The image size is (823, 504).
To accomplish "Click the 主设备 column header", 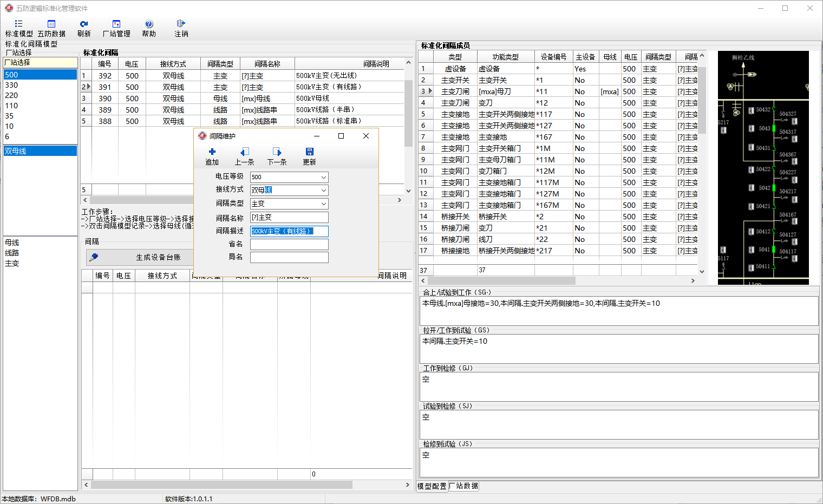I will click(586, 57).
